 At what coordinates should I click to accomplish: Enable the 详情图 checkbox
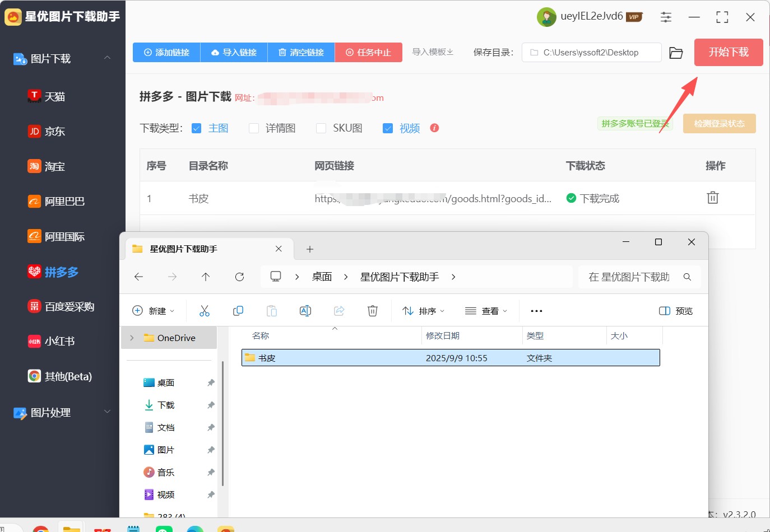254,128
